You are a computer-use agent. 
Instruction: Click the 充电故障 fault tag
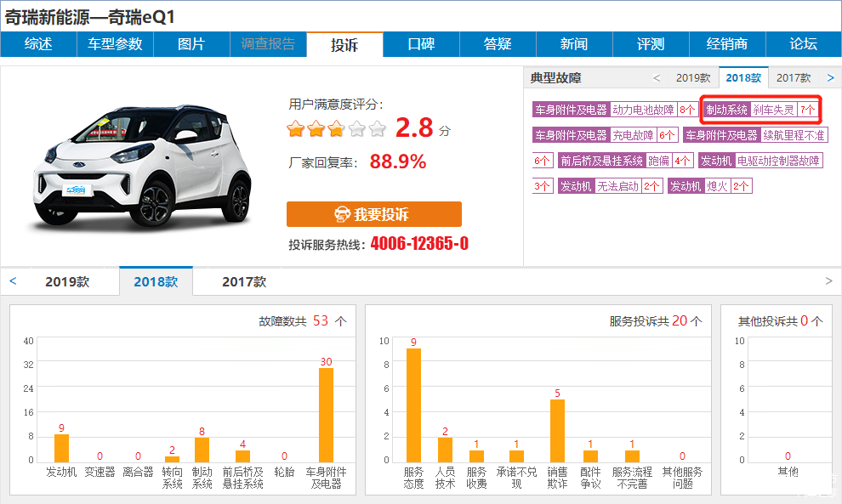coord(634,135)
